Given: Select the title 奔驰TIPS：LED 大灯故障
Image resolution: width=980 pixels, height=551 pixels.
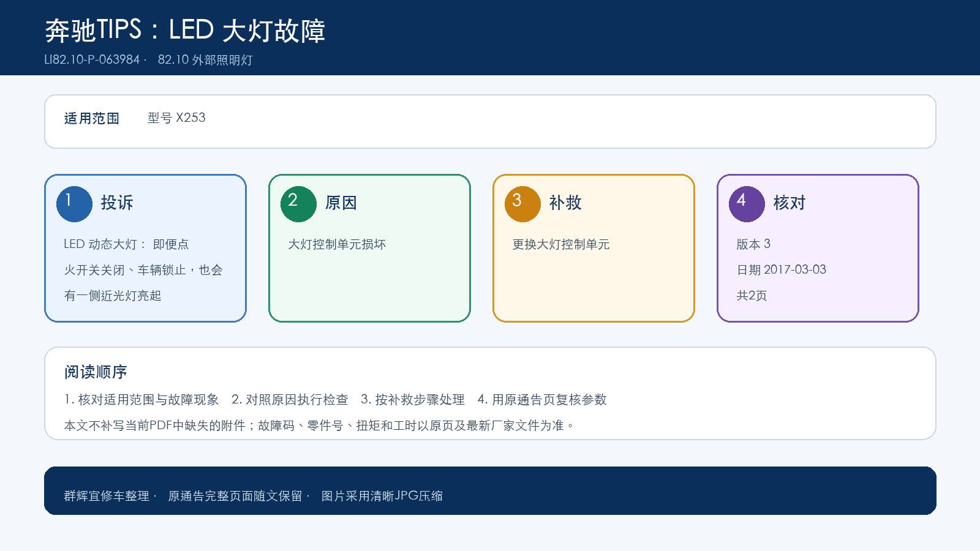Looking at the screenshot, I should (x=185, y=30).
